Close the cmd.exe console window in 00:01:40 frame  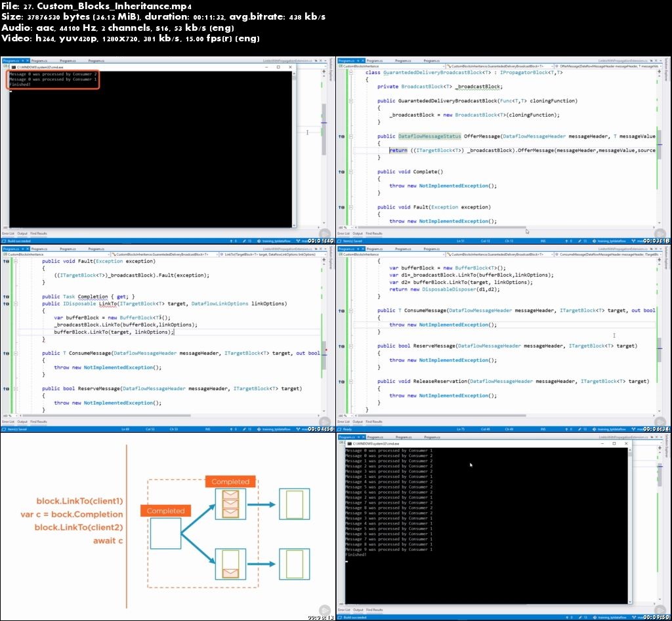[x=290, y=68]
